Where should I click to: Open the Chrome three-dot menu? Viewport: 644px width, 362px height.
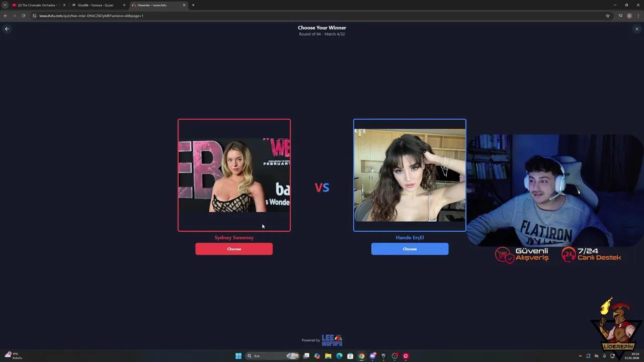coord(638,16)
